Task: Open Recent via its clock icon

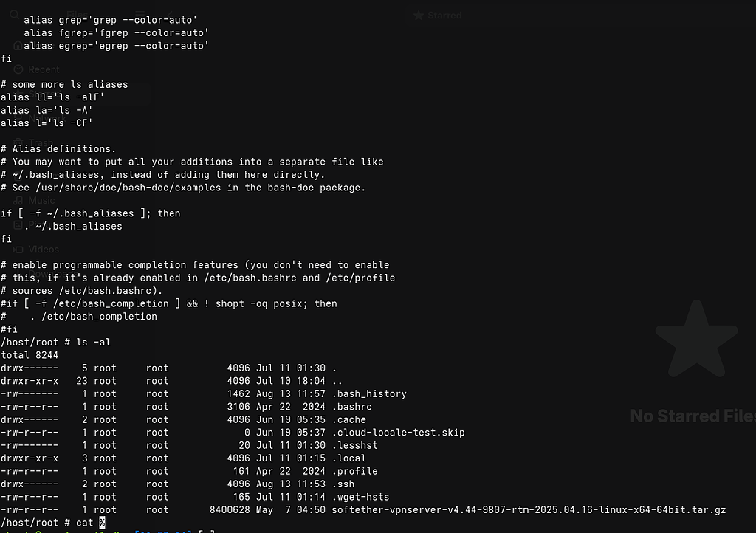Action: (18, 69)
